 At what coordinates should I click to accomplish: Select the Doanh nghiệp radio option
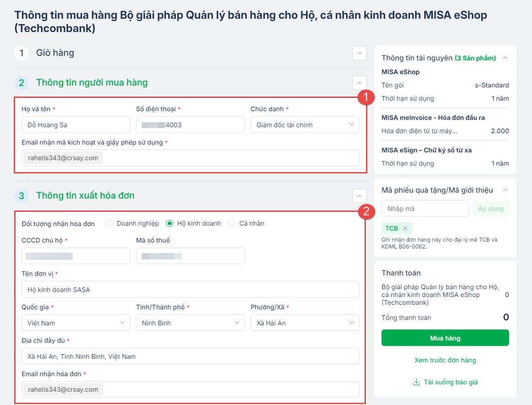(x=109, y=223)
